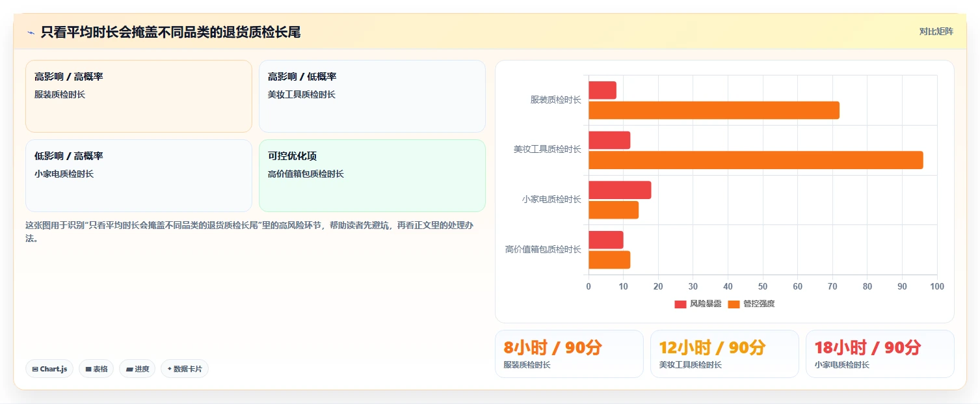Click 高价值箱包质检时长 orange control bar

tap(609, 260)
